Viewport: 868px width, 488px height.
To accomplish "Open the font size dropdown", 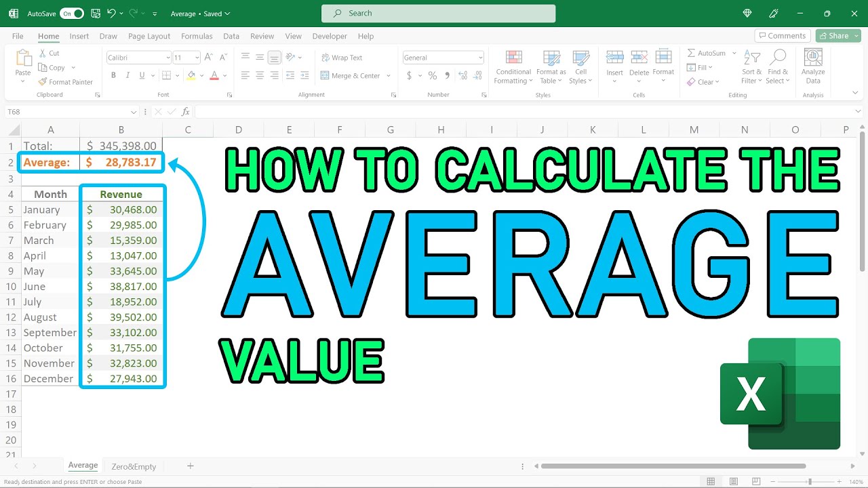I will click(197, 58).
